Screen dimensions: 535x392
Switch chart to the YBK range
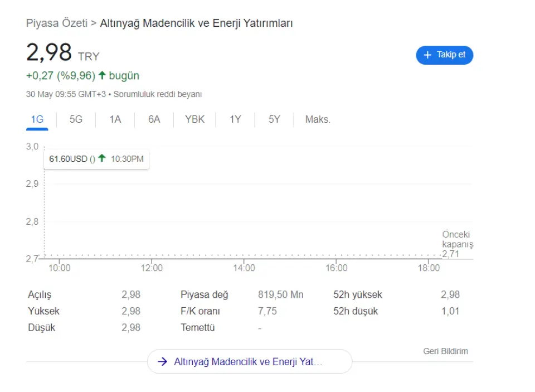[x=194, y=119]
